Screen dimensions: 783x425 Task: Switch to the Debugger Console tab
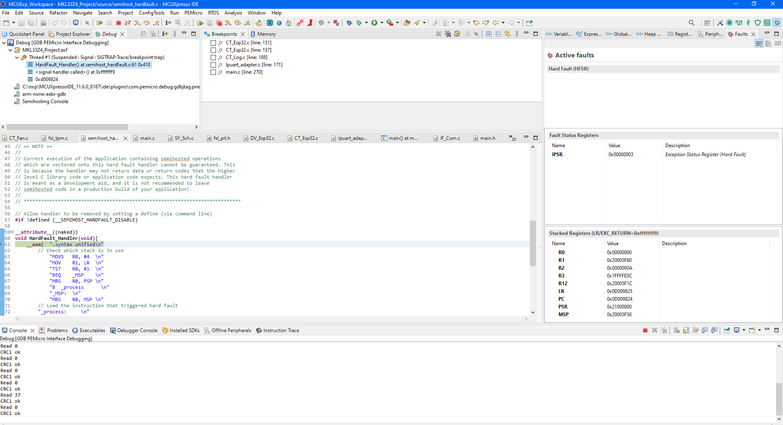pos(133,331)
